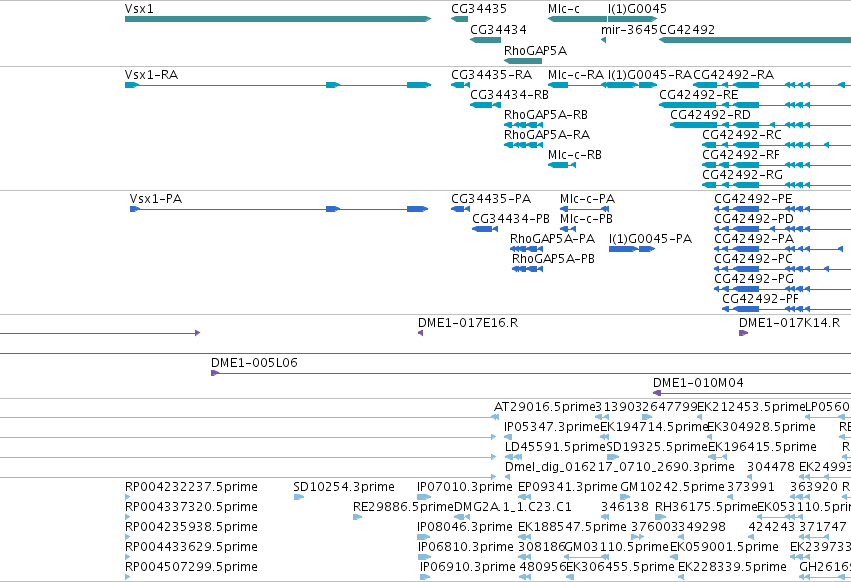Click CG34435-RA transcript label

(491, 74)
